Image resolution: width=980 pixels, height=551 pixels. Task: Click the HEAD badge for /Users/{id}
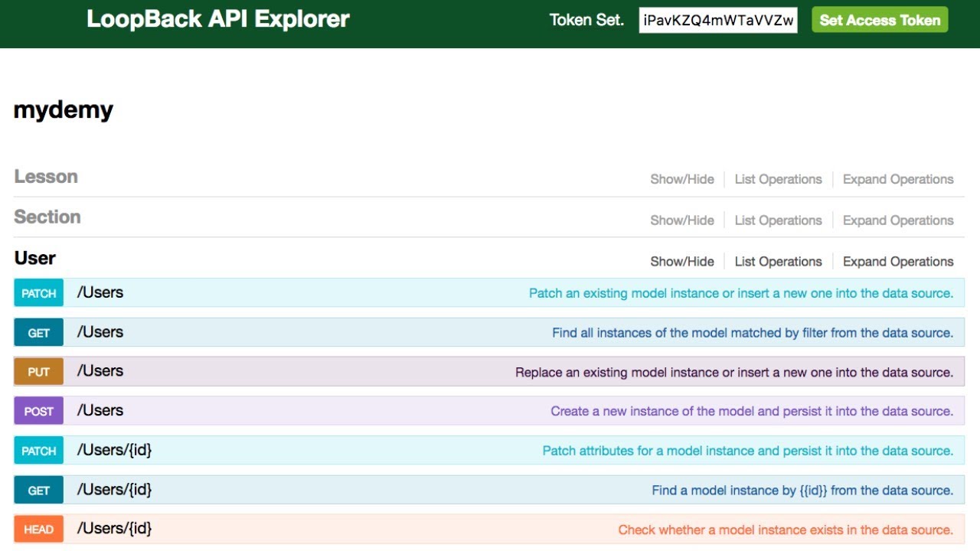38,530
